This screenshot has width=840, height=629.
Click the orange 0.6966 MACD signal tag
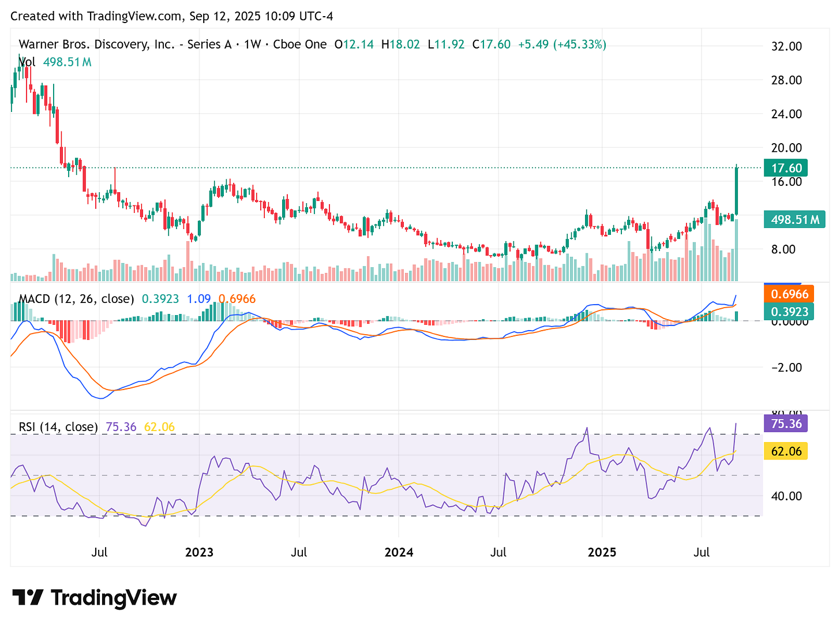point(789,294)
